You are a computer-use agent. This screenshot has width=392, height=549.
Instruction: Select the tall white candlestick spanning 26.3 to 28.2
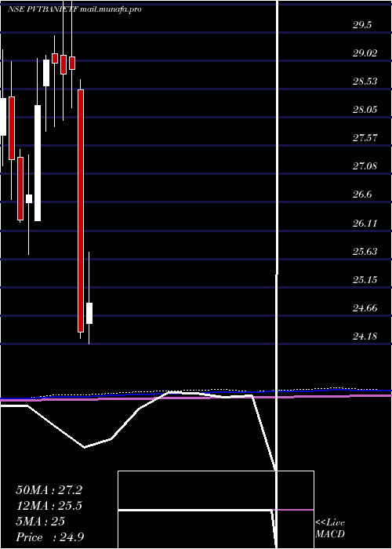click(38, 163)
